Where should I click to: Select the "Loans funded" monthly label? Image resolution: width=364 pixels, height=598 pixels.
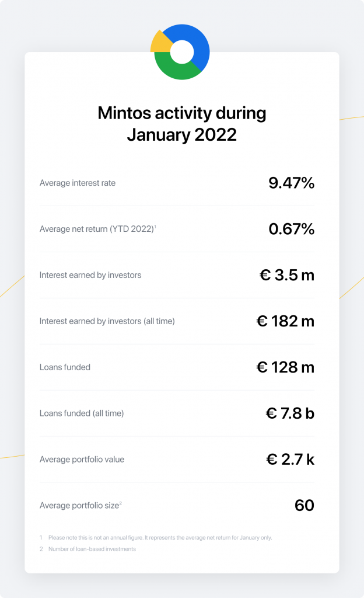pyautogui.click(x=65, y=367)
